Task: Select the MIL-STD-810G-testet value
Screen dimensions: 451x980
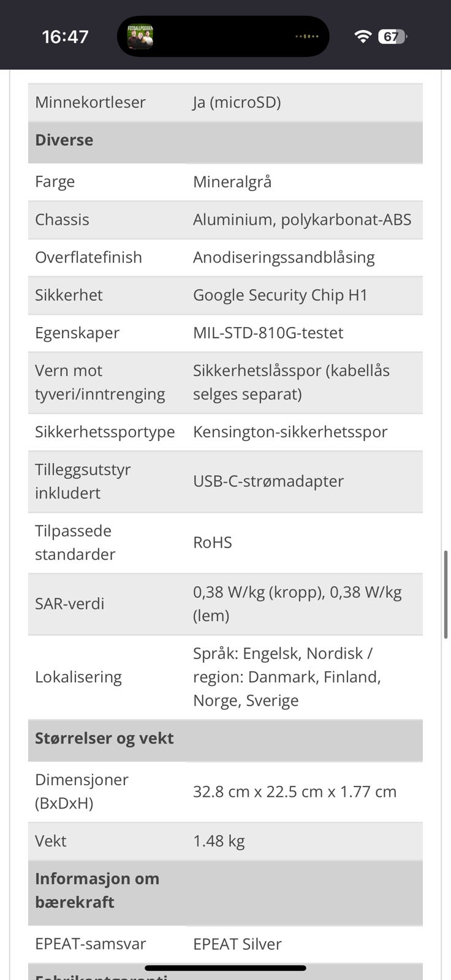Action: point(268,333)
